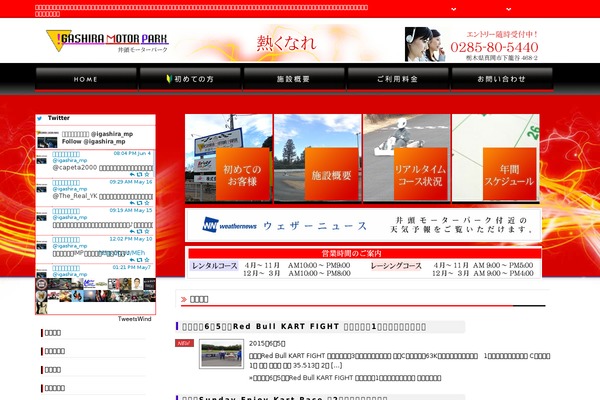
Task: Open the 年間スケジュール tile
Action: pyautogui.click(x=496, y=158)
